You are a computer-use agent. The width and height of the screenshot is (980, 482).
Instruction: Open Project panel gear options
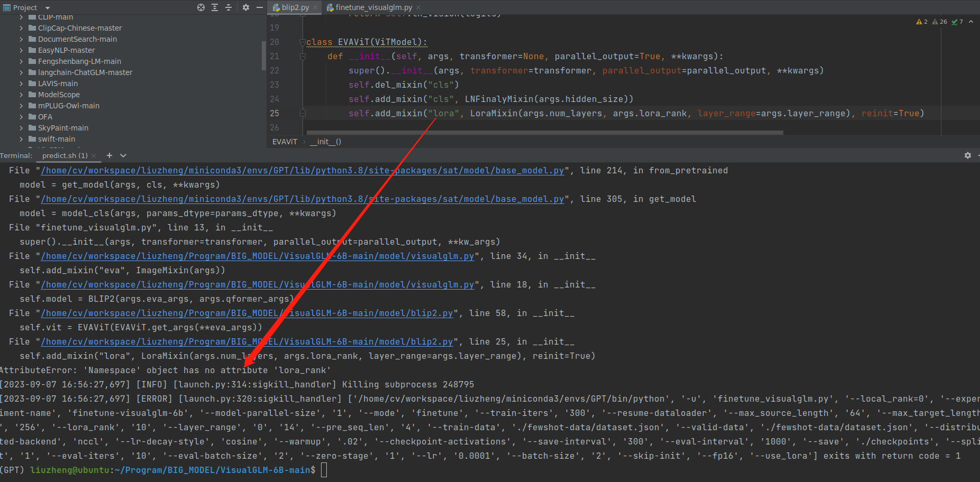pos(245,7)
